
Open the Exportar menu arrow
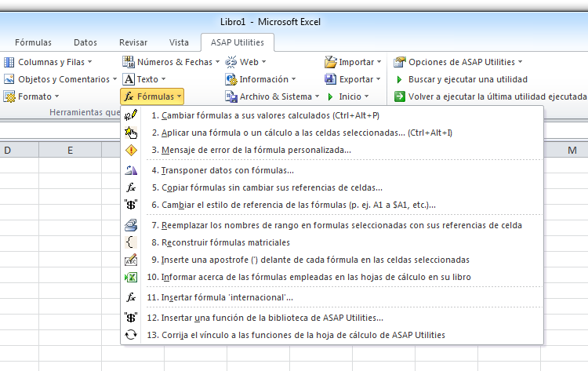(x=379, y=79)
